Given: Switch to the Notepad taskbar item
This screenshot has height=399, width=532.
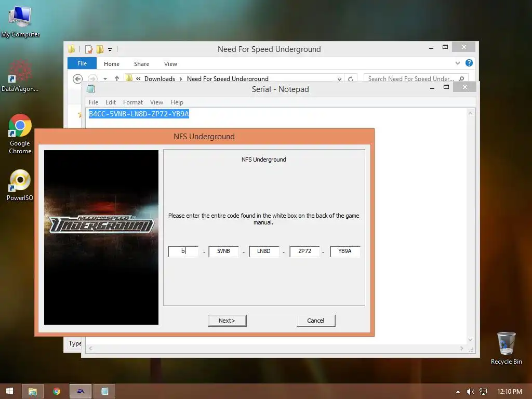Looking at the screenshot, I should tap(104, 391).
